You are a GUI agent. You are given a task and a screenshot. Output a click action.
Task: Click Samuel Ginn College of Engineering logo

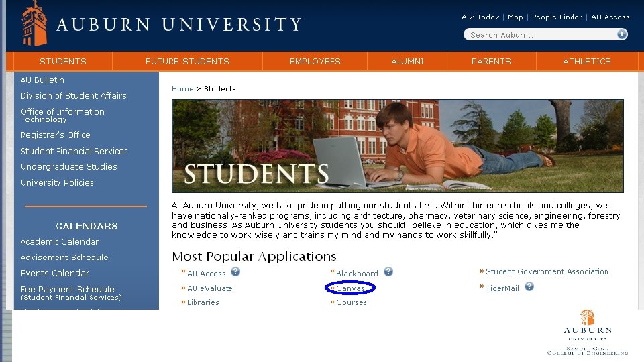588,333
